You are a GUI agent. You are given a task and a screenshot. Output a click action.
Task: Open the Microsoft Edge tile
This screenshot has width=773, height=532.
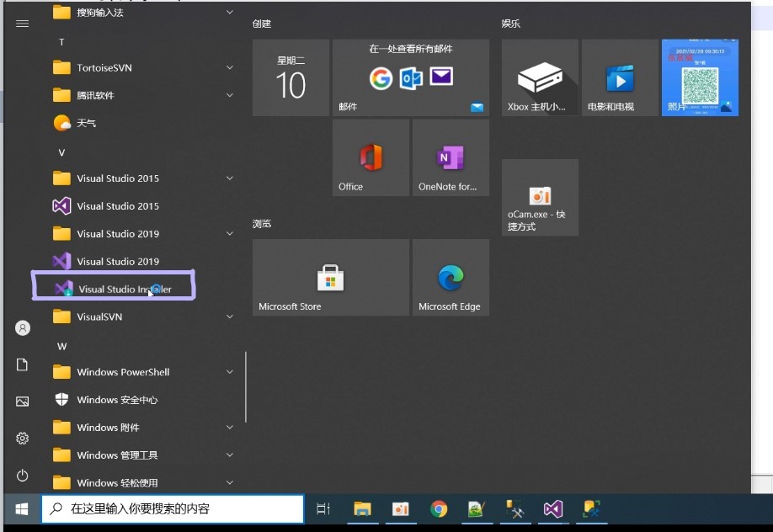[451, 277]
